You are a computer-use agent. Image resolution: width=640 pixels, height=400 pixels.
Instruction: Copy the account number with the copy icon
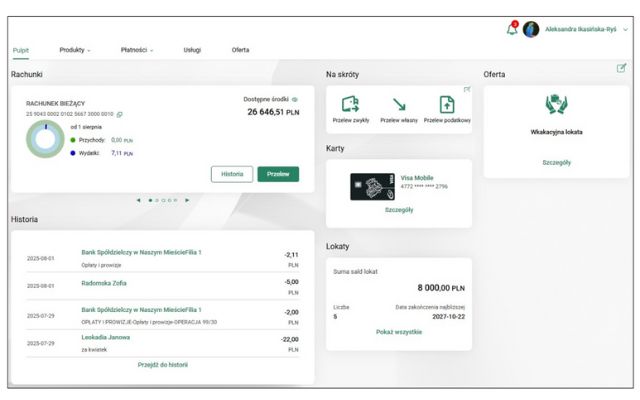coord(119,114)
